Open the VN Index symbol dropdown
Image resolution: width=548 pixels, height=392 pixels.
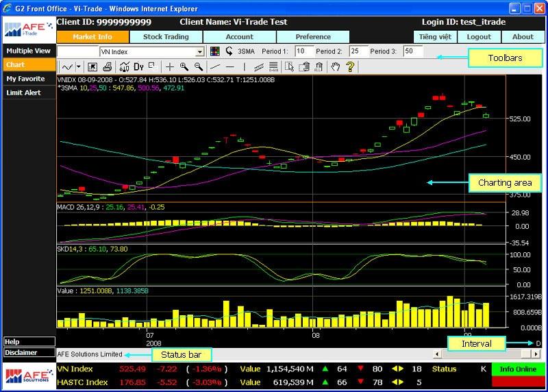click(x=199, y=52)
